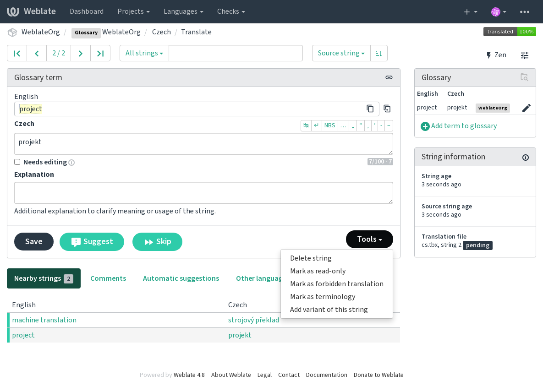
Task: Click the WeblateOrg project cube icon
Action: [12, 32]
